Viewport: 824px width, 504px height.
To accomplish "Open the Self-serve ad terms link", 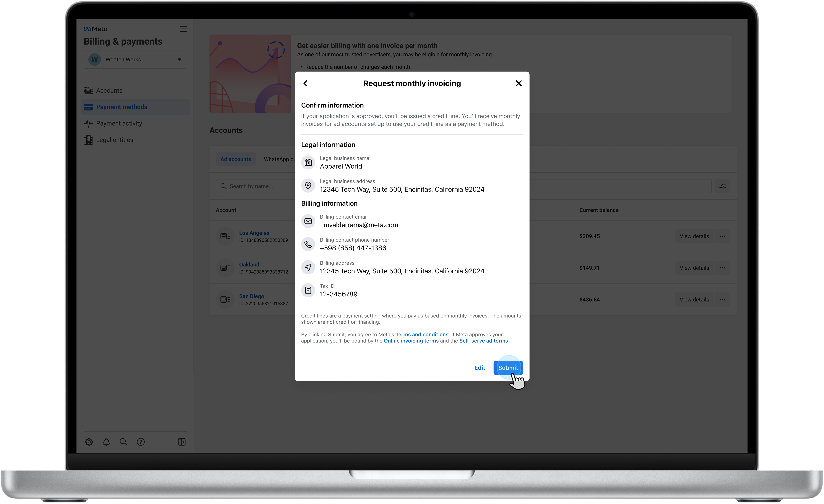I will [x=483, y=341].
